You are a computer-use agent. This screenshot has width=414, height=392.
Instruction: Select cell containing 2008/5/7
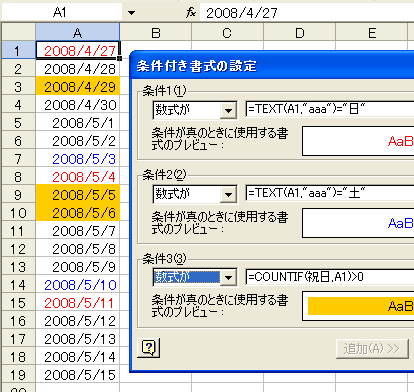click(77, 231)
